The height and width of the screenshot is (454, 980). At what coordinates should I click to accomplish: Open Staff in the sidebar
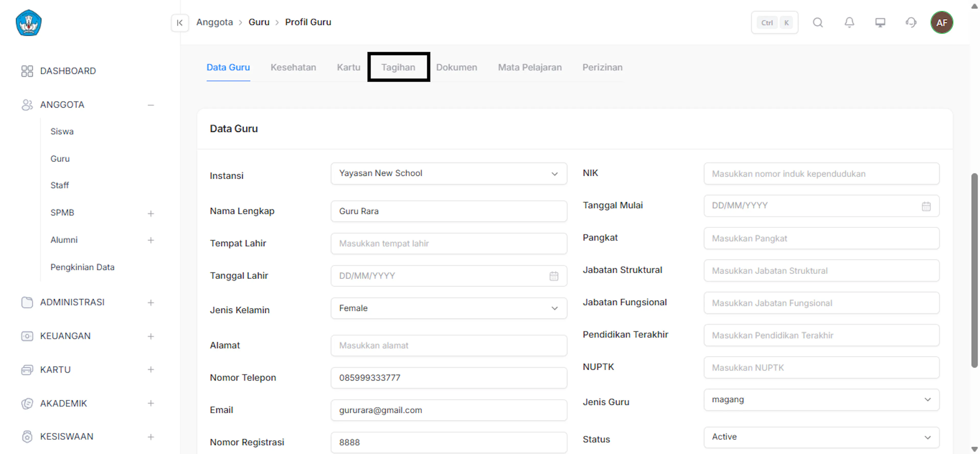coord(60,185)
